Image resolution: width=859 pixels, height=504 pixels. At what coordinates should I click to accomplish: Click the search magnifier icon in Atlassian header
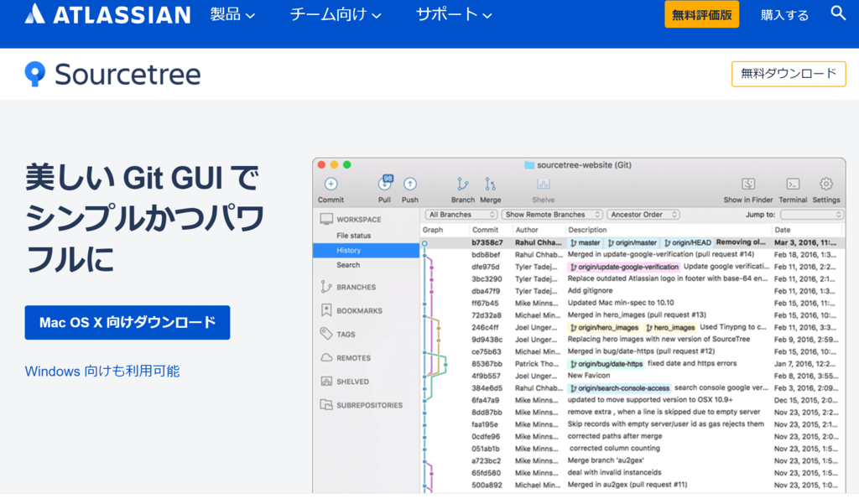coord(838,13)
